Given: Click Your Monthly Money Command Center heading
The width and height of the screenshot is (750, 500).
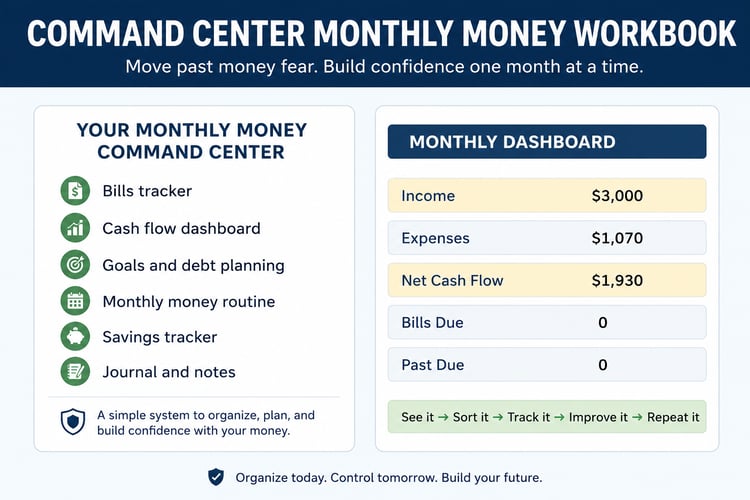Looking at the screenshot, I should click(x=191, y=141).
